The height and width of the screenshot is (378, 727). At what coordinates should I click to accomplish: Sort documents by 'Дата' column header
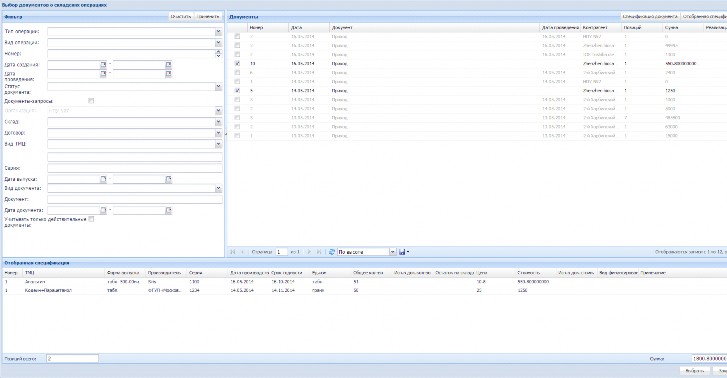click(309, 28)
